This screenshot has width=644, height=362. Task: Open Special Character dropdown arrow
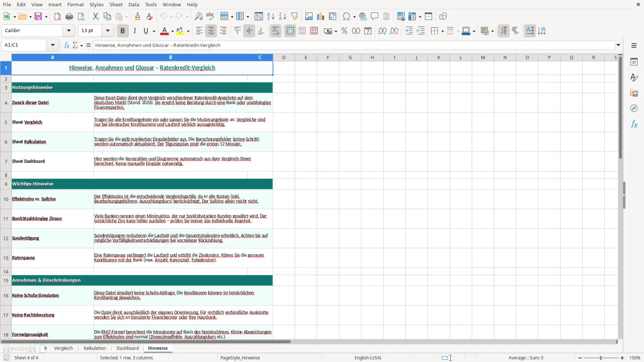pyautogui.click(x=354, y=17)
